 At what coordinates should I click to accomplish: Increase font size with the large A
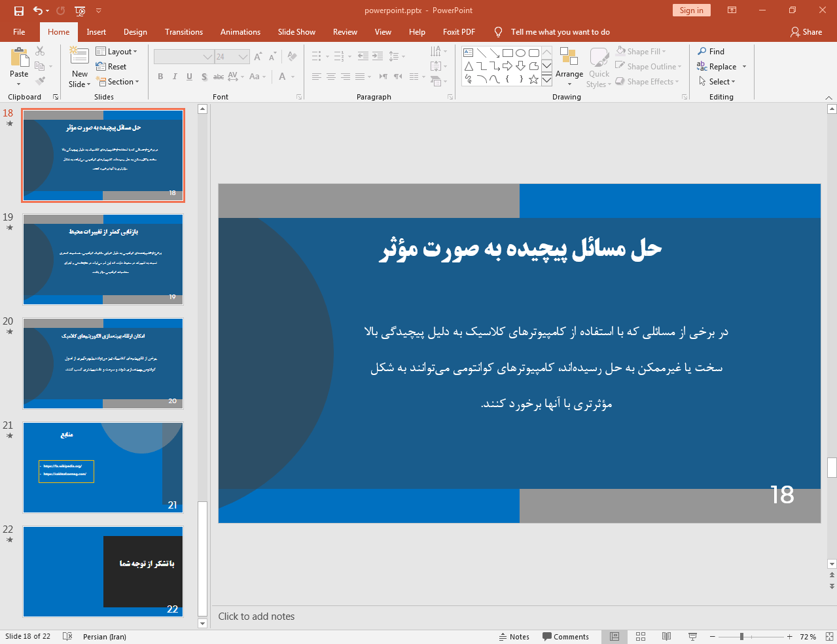[x=258, y=57]
